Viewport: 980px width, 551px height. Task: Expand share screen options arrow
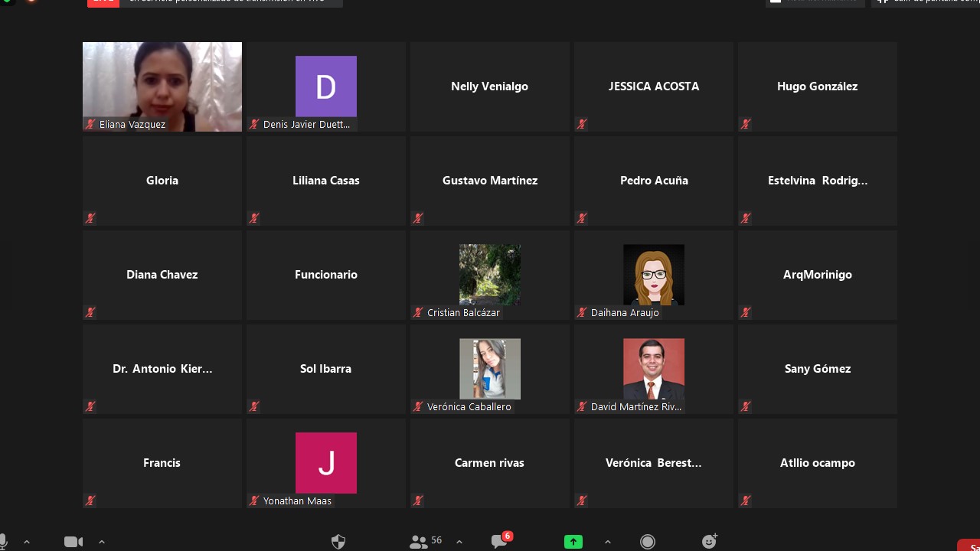pyautogui.click(x=608, y=542)
